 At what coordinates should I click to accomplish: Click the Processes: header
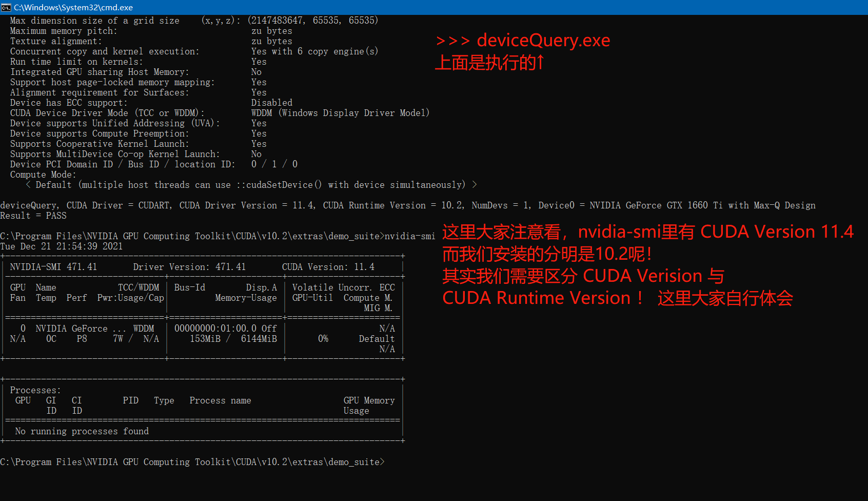[35, 390]
